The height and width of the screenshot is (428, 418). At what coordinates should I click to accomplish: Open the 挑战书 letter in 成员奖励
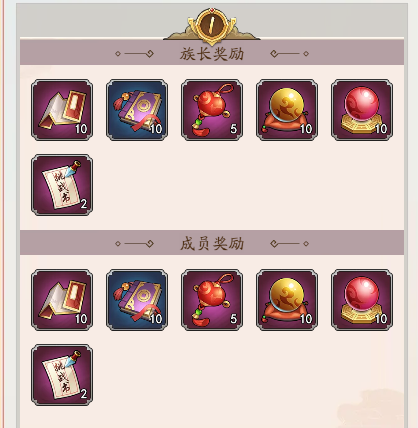(x=62, y=375)
